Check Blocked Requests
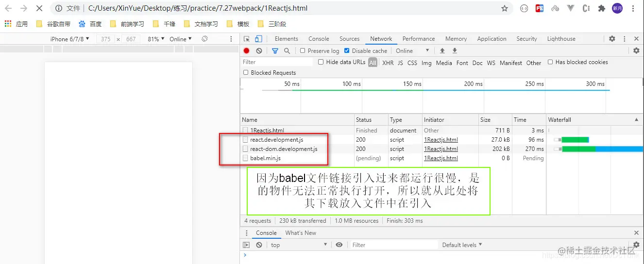644x264 pixels. (246, 73)
